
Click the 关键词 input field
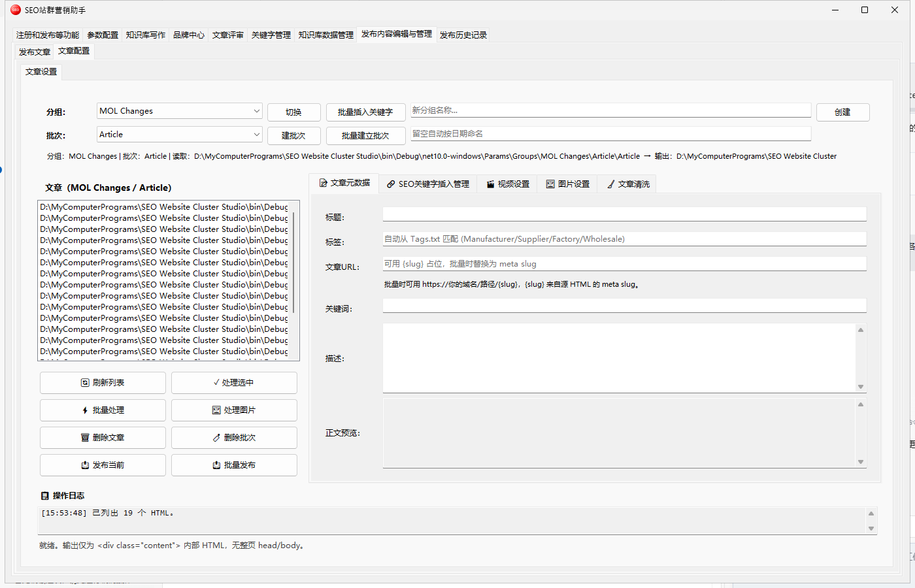(x=625, y=305)
